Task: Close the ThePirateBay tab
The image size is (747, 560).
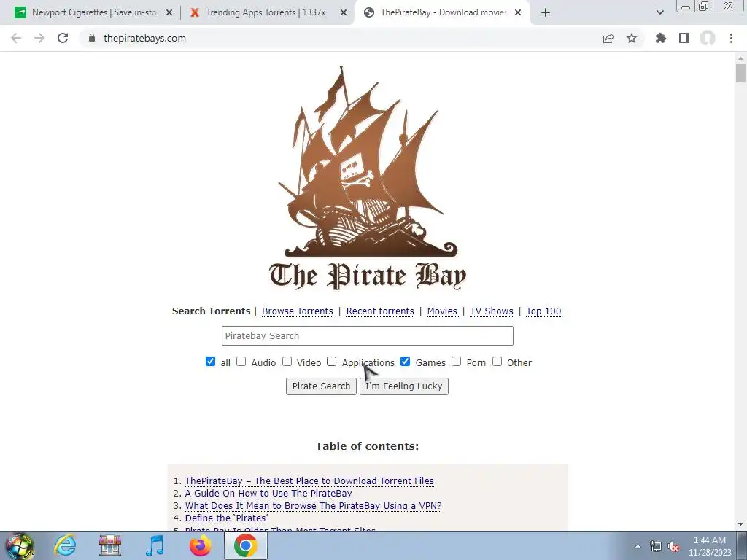Action: coord(519,13)
